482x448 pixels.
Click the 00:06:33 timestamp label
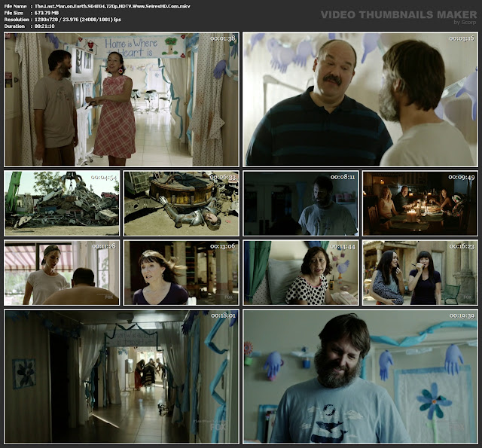223,177
